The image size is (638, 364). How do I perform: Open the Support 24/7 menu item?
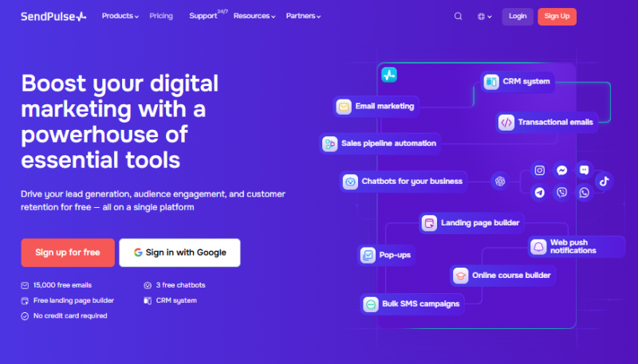(x=206, y=16)
